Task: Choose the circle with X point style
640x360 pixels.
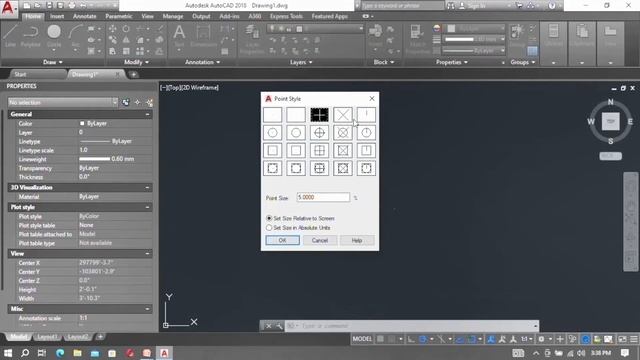Action: pyautogui.click(x=342, y=133)
